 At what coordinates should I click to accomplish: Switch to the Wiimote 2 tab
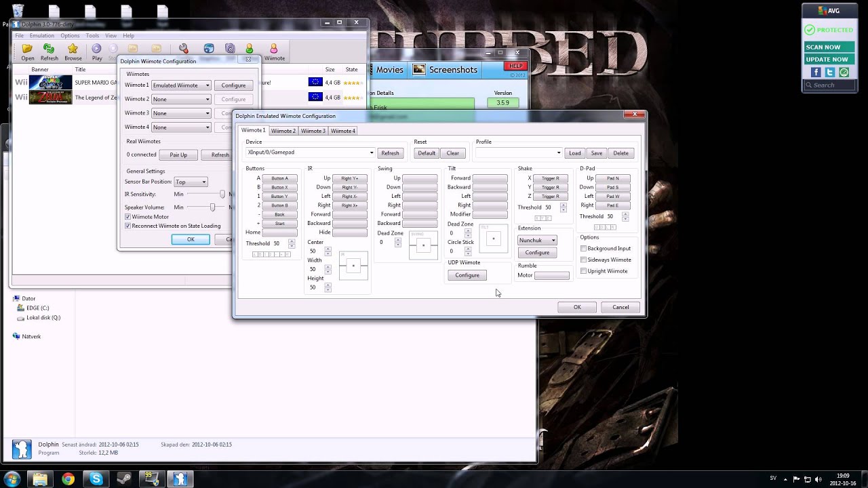283,131
